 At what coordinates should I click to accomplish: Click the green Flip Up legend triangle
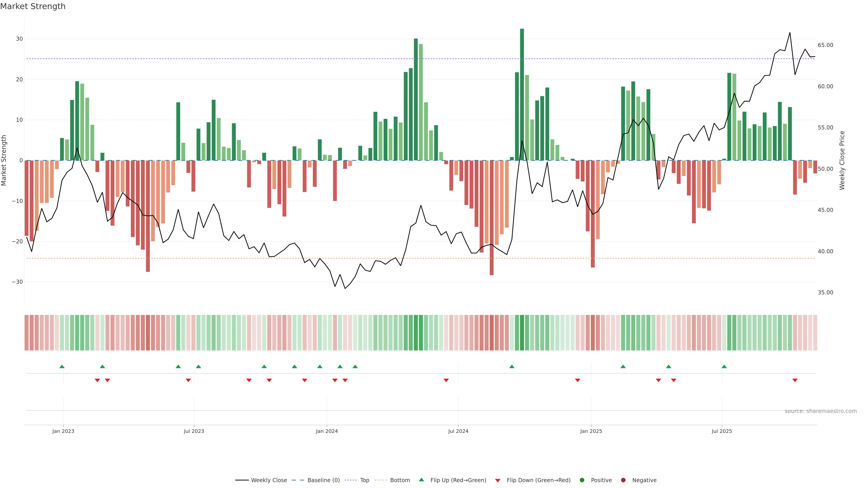pos(421,480)
